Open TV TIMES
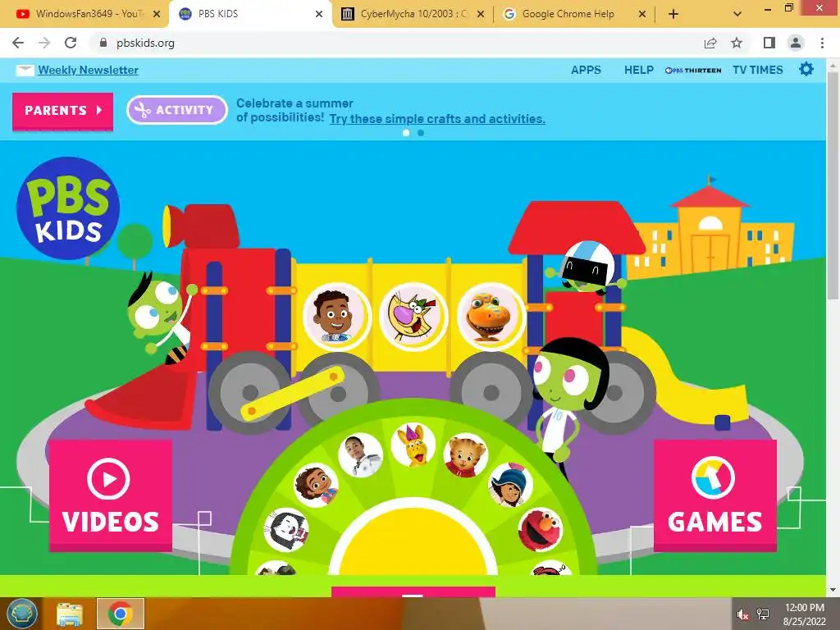The height and width of the screenshot is (630, 840). pyautogui.click(x=757, y=70)
